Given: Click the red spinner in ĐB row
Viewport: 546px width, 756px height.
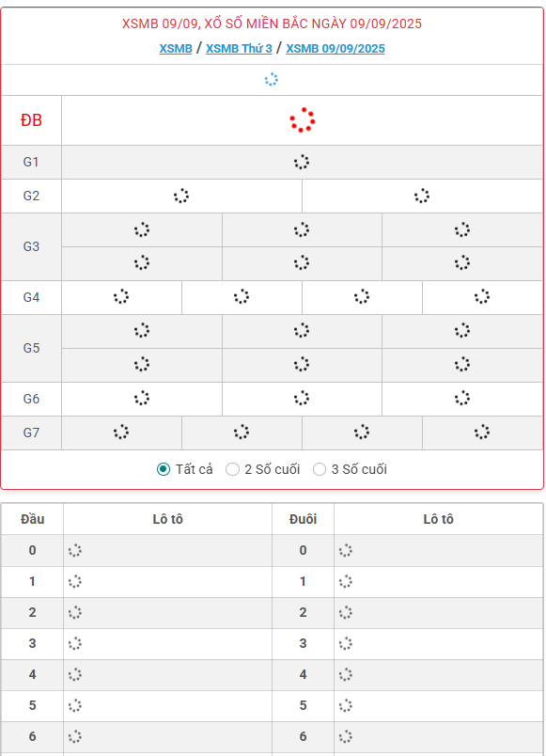Looking at the screenshot, I should [x=303, y=120].
